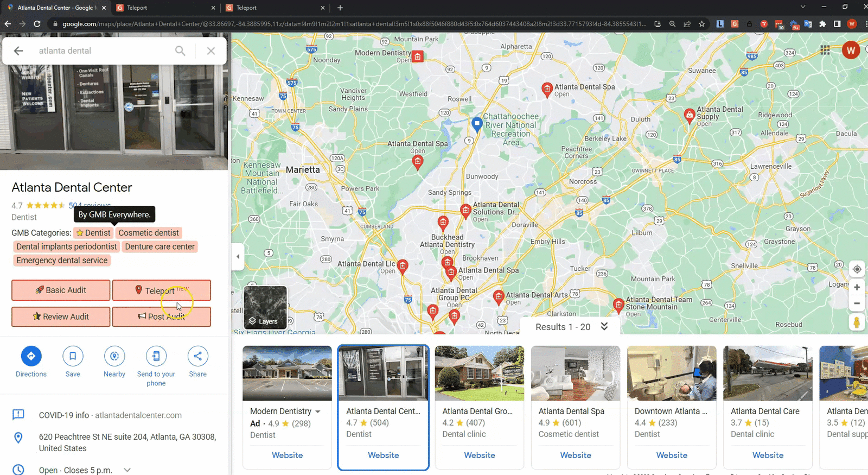Open Website link for Atlanta Dental Care
The width and height of the screenshot is (868, 475).
click(x=768, y=455)
